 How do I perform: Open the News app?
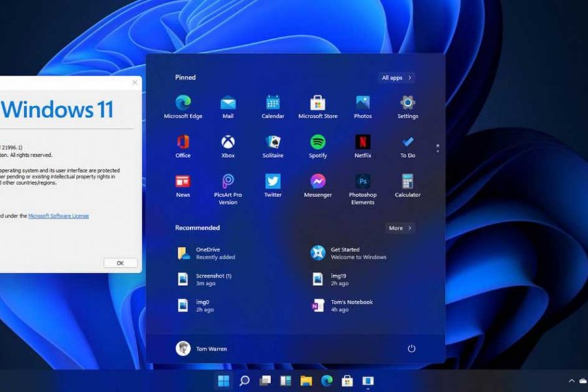[x=183, y=186]
